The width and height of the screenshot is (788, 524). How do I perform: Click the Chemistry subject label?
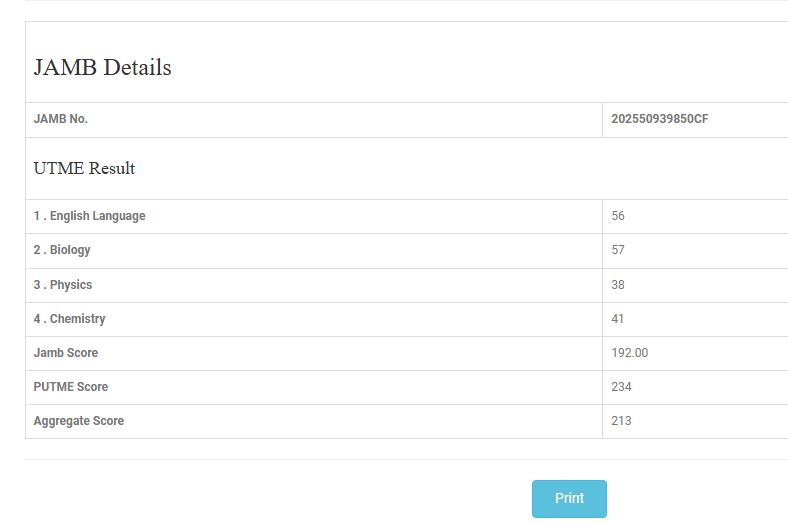pyautogui.click(x=69, y=319)
